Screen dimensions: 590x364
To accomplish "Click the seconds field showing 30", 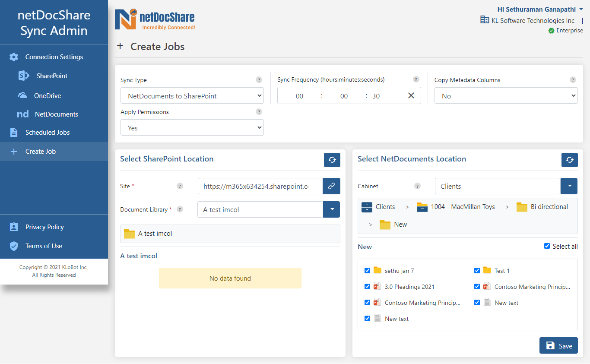I will [x=376, y=96].
